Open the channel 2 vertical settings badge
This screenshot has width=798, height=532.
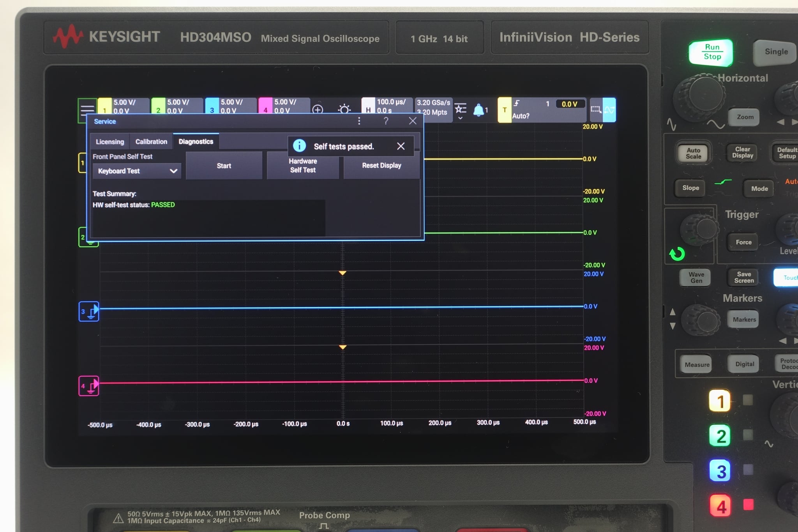click(x=177, y=106)
